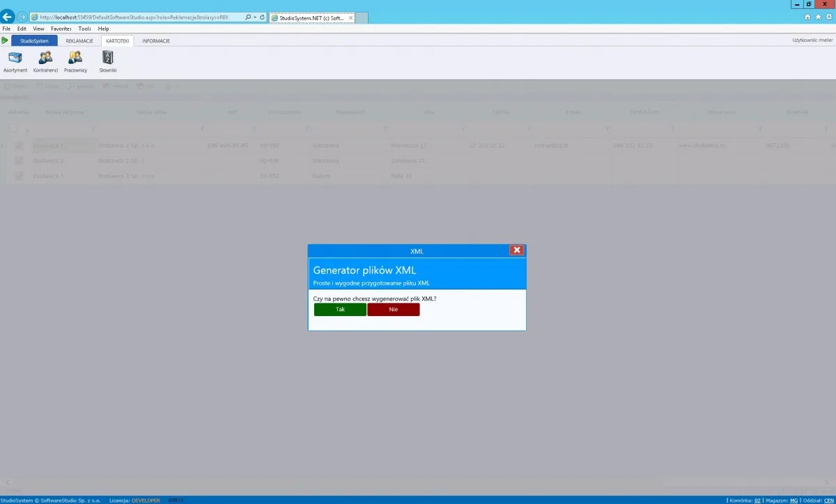This screenshot has height=504, width=836.
Task: Close the StudioSystem.NET browser tab
Action: pyautogui.click(x=350, y=17)
